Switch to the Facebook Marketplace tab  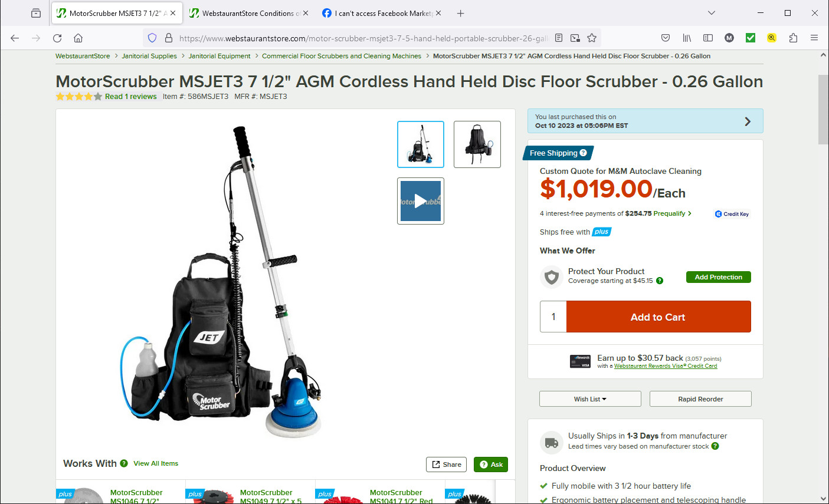tap(381, 13)
